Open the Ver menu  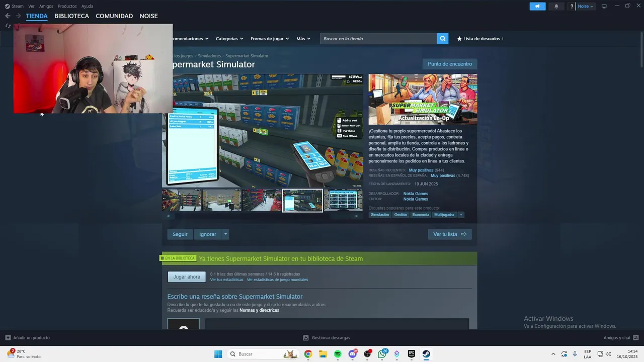coord(31,7)
